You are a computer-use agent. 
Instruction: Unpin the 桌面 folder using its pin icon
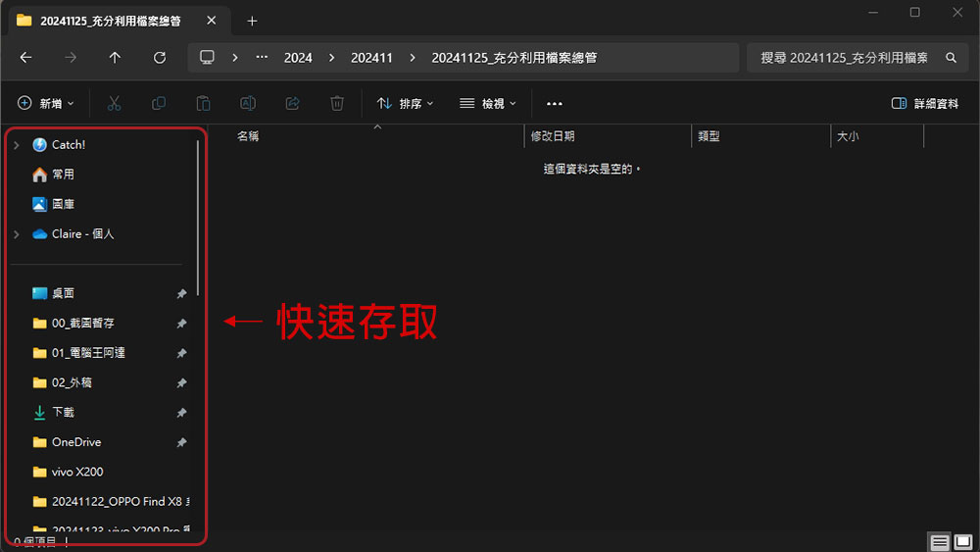coord(181,293)
